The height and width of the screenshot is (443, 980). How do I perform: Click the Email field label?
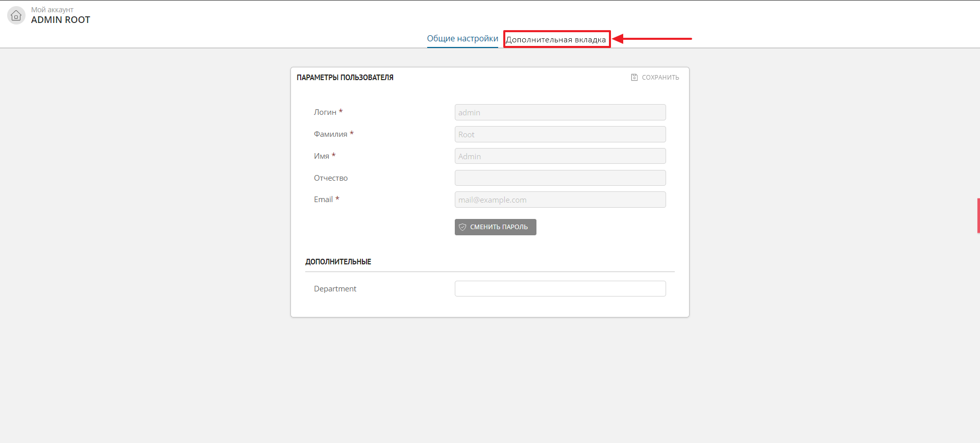point(323,200)
